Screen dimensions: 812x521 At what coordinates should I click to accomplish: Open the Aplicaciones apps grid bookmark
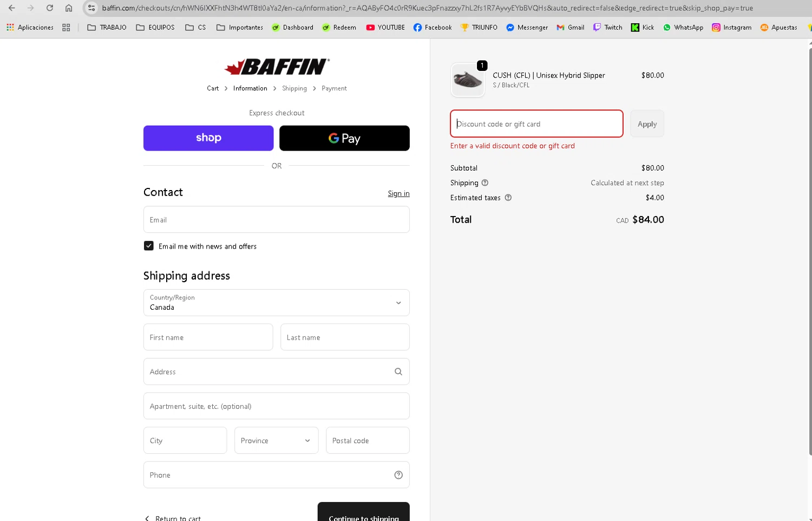30,27
